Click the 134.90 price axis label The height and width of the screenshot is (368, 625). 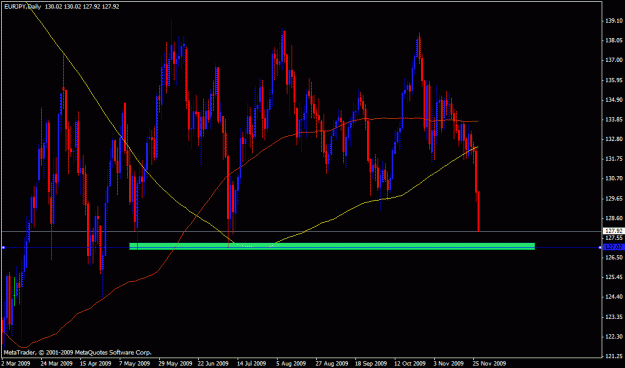[x=614, y=100]
